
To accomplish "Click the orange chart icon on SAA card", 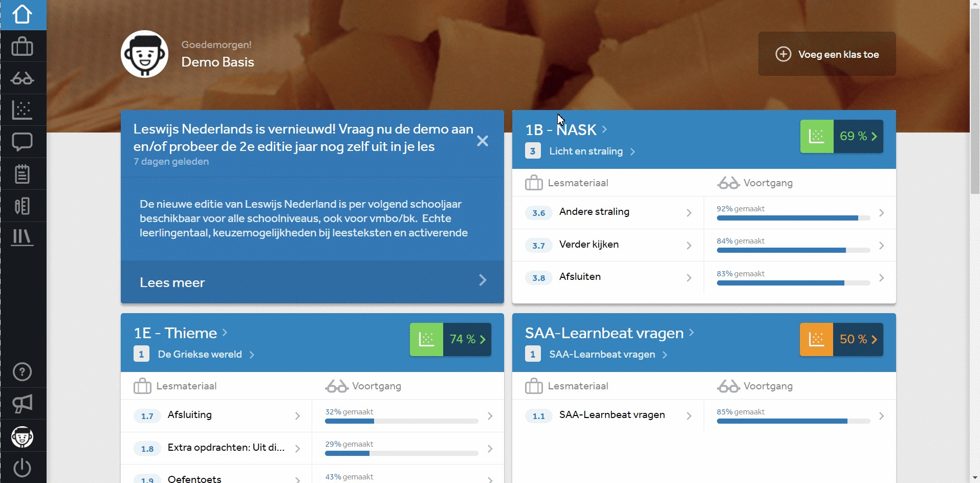I will (817, 339).
